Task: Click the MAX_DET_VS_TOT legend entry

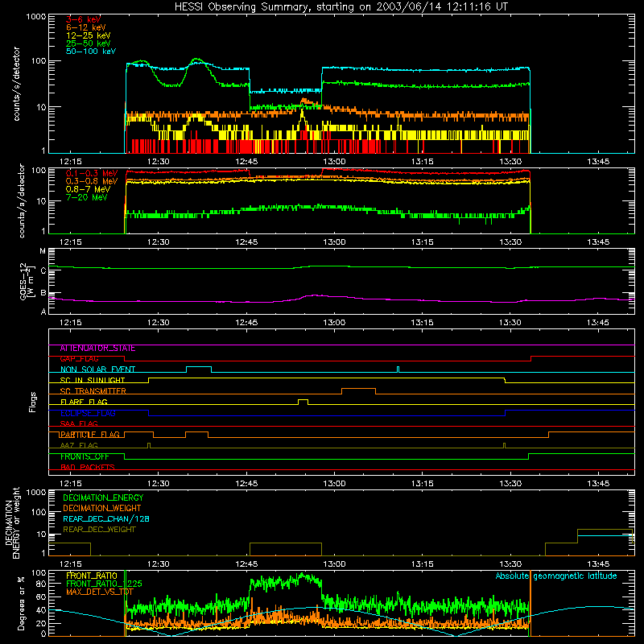Action: [100, 592]
